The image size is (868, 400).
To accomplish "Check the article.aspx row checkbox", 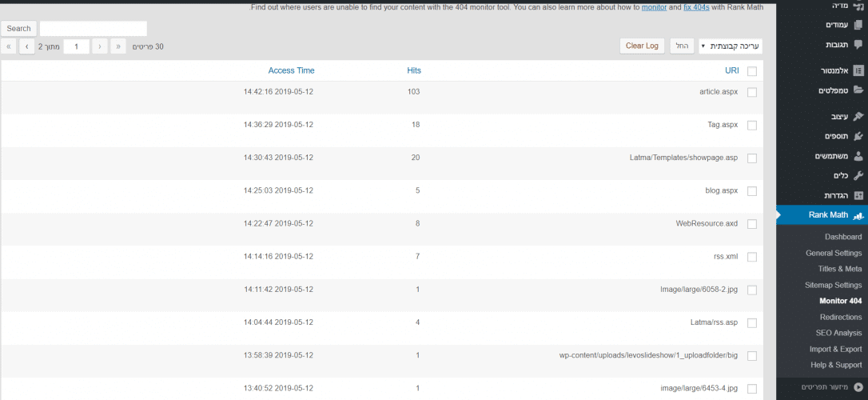I will click(752, 93).
